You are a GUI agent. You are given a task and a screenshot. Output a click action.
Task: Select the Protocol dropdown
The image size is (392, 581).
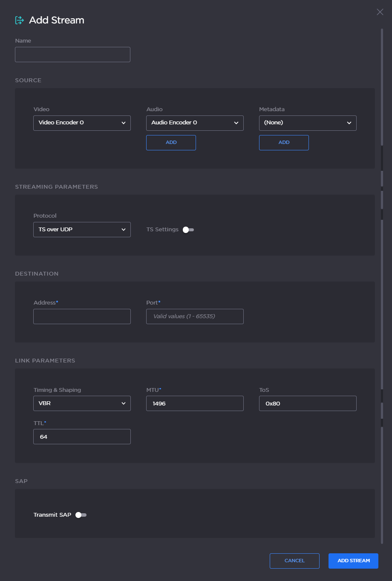[82, 230]
